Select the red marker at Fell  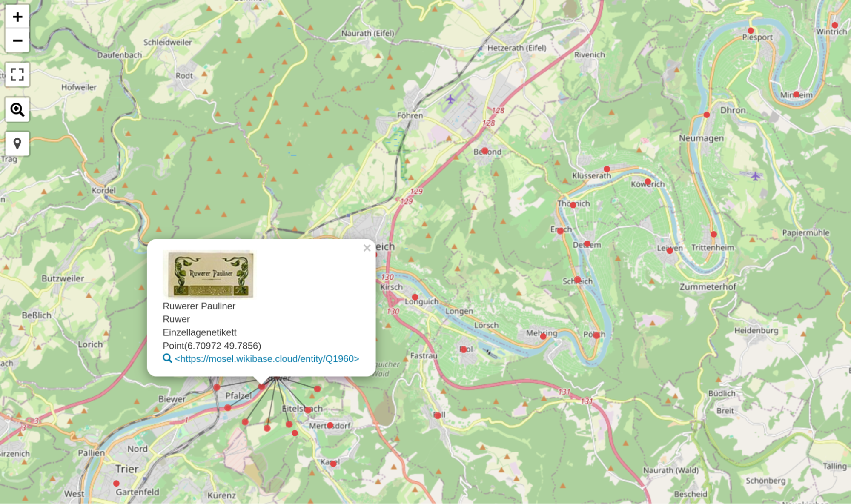pos(438,415)
